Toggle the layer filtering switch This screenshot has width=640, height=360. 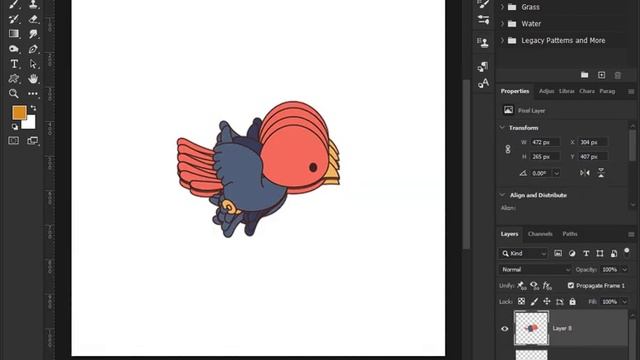pos(627,251)
